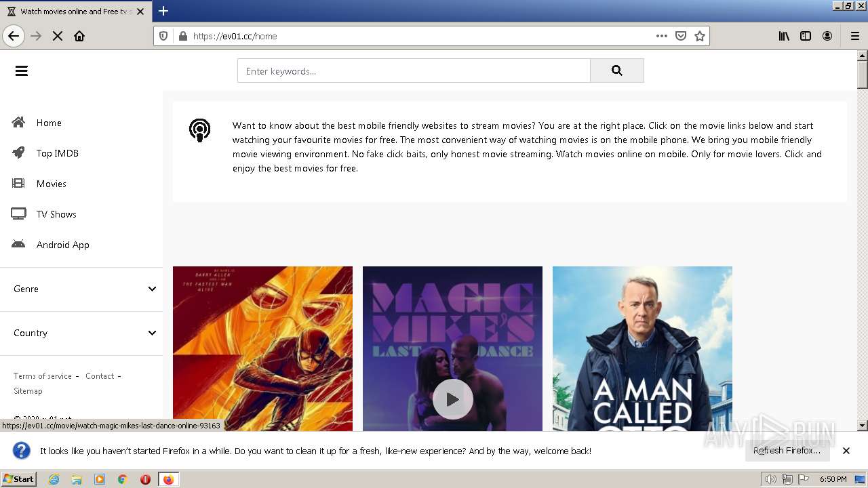Screen dimensions: 868x488
Task: Open Firefox account profile icon
Action: 827,36
